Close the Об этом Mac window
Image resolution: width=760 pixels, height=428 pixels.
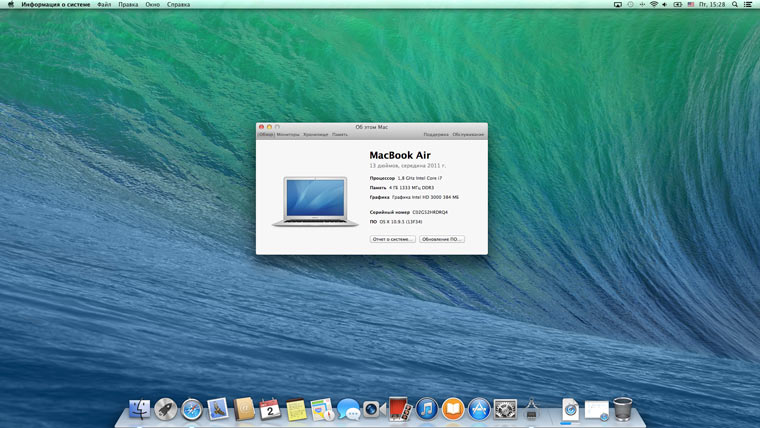[261, 127]
